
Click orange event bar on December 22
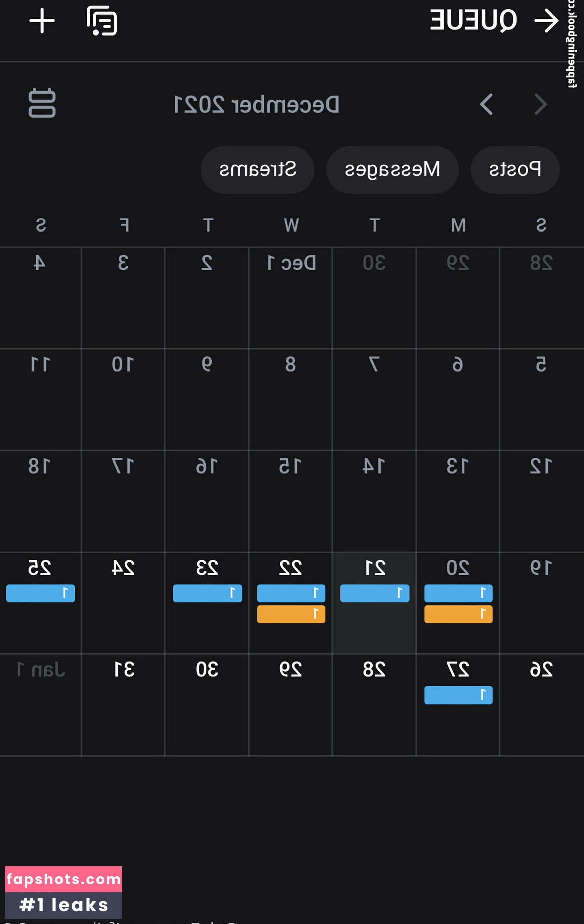point(291,614)
